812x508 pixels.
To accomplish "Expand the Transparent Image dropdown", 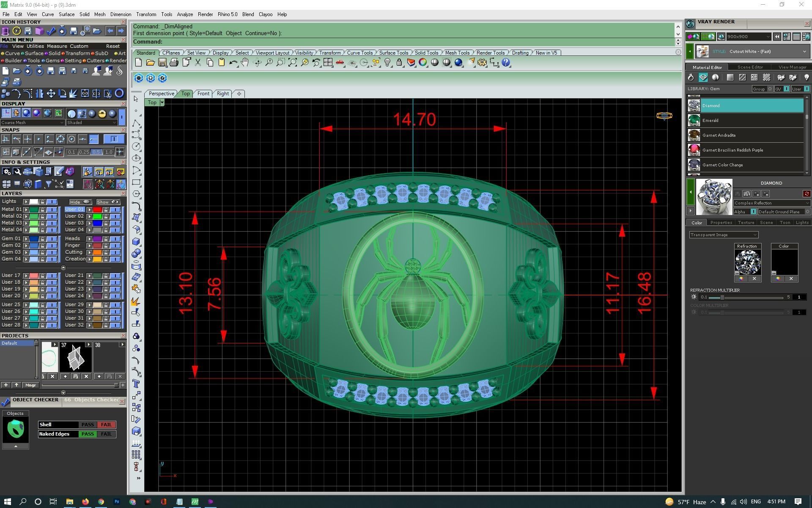I will point(724,235).
